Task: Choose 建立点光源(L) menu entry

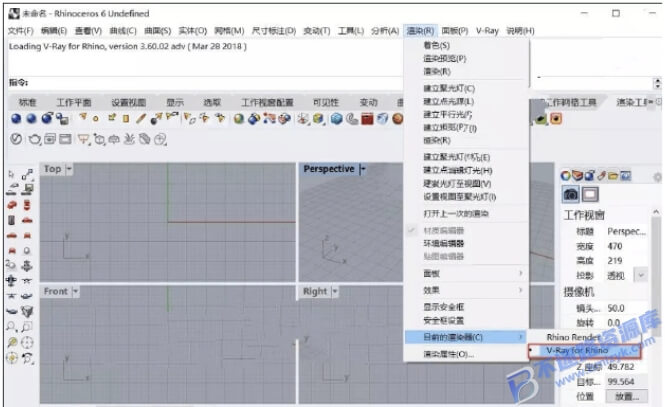Action: pos(448,101)
